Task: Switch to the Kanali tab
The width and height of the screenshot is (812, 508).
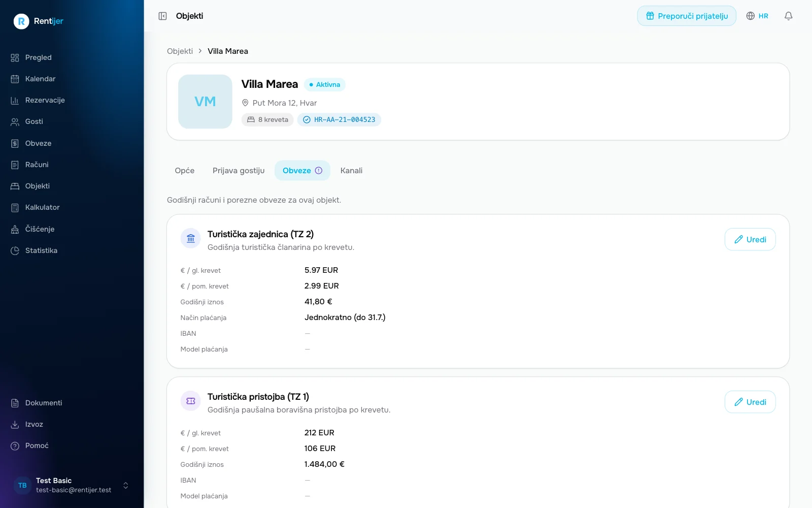Action: (x=351, y=171)
